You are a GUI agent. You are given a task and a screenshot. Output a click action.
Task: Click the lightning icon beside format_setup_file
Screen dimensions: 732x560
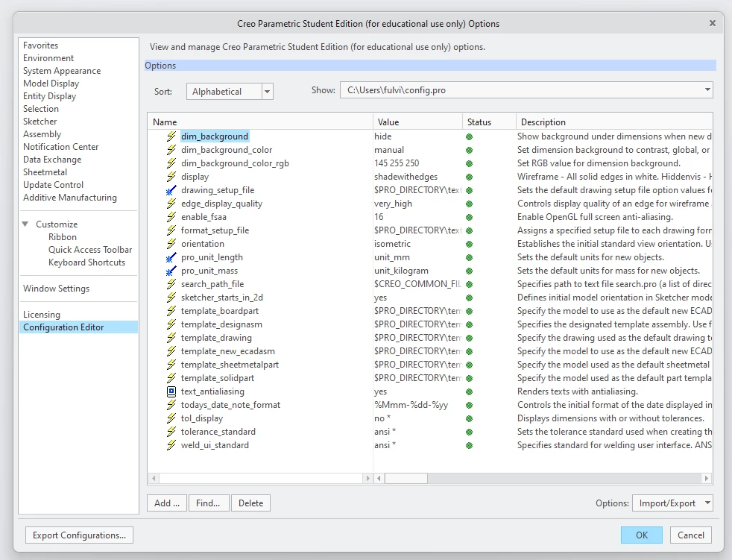[x=171, y=230]
